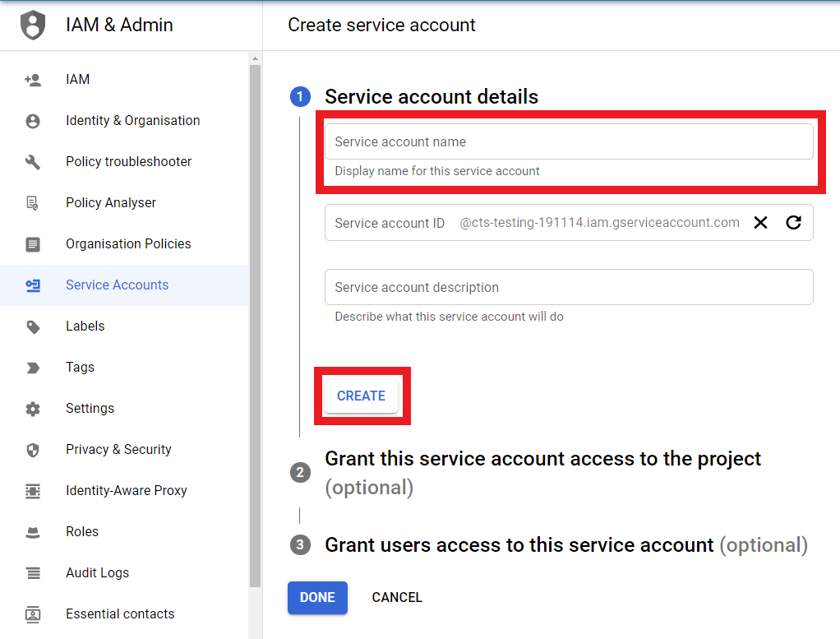Click the Privacy & Security shield icon
The width and height of the screenshot is (840, 639).
pos(33,450)
